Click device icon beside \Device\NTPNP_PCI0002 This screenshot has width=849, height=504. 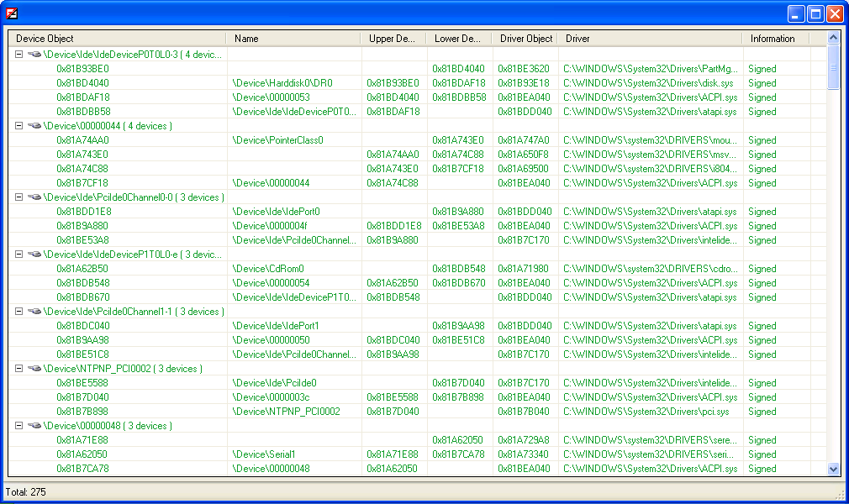34,369
